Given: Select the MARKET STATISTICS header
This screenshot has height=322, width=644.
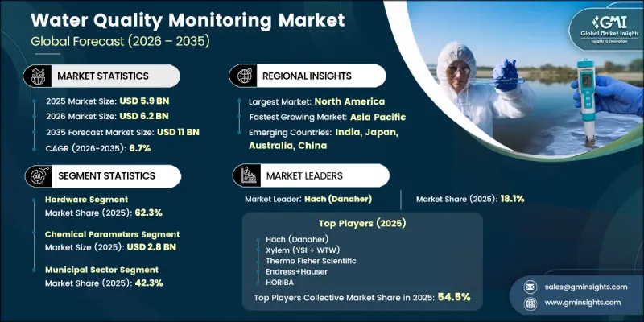Looking at the screenshot, I should coord(103,76).
